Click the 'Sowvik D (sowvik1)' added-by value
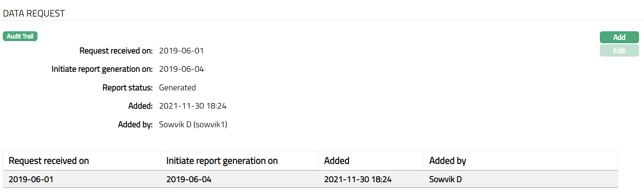Image resolution: width=644 pixels, height=194 pixels. click(193, 124)
